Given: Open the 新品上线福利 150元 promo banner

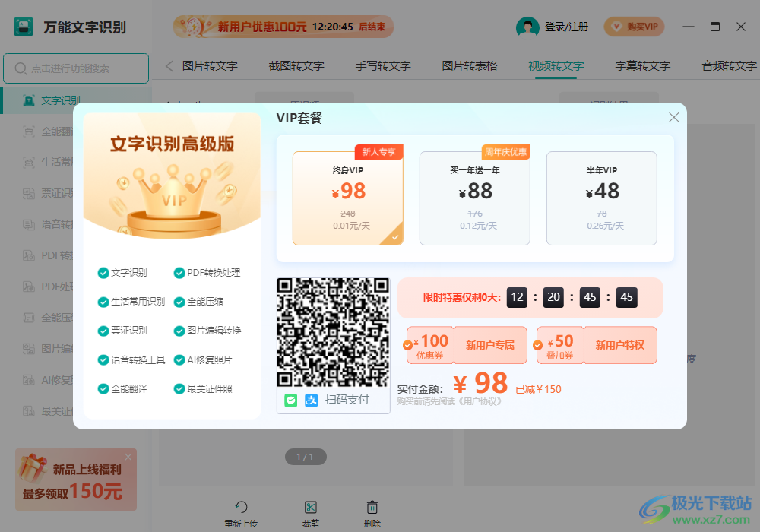Looking at the screenshot, I should coord(76,480).
